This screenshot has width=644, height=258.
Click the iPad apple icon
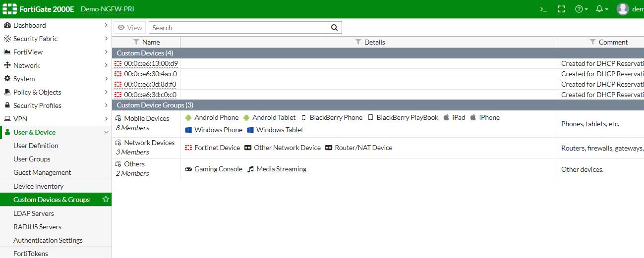[x=446, y=117]
